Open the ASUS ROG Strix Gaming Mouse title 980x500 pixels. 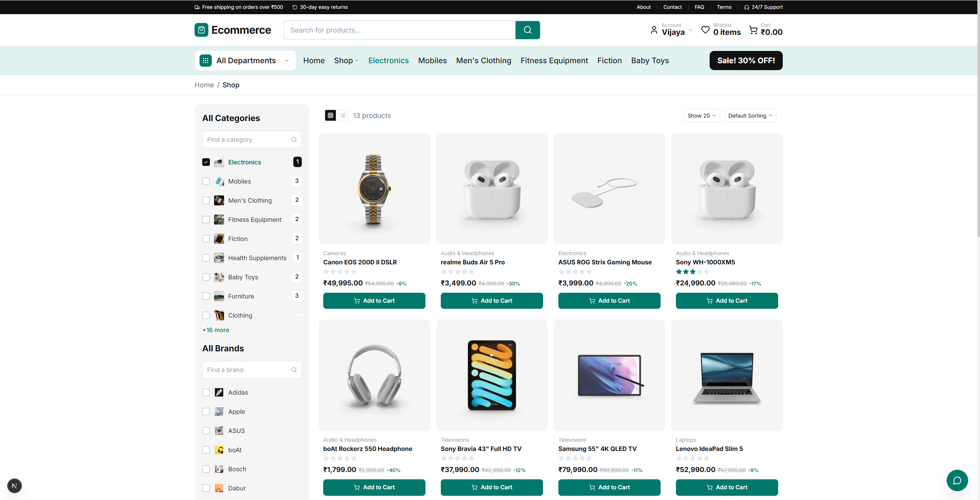coord(605,262)
